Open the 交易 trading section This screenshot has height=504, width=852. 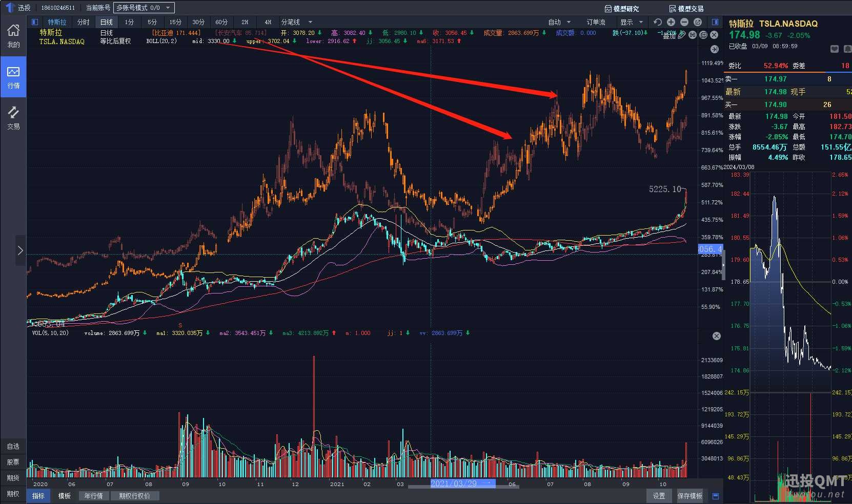[x=13, y=118]
